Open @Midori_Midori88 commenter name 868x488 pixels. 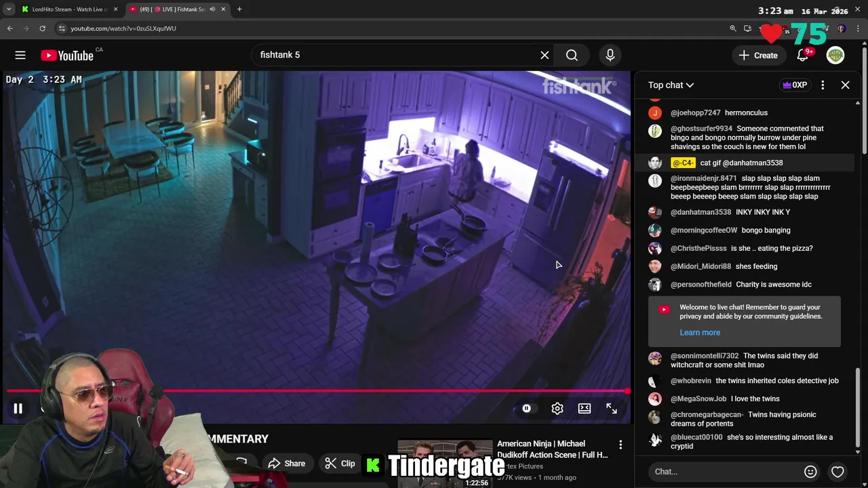coord(701,267)
